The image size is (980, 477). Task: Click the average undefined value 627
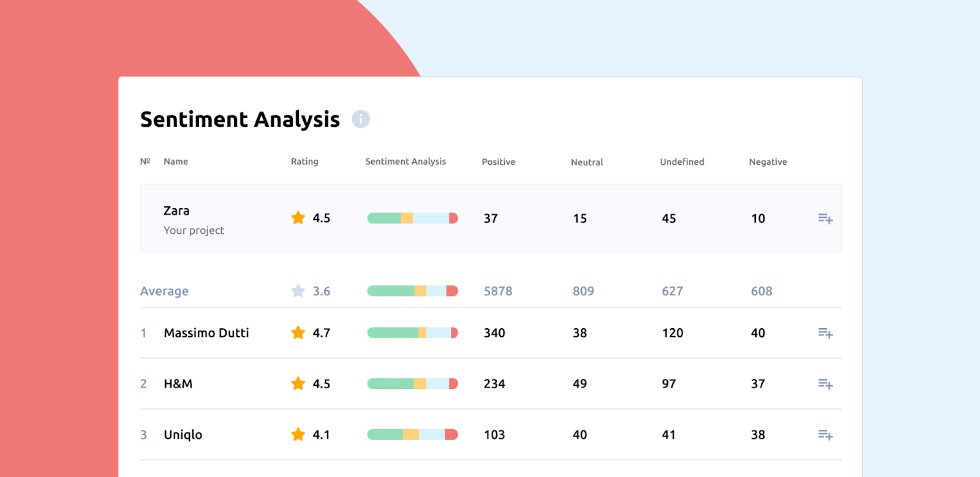coord(673,291)
